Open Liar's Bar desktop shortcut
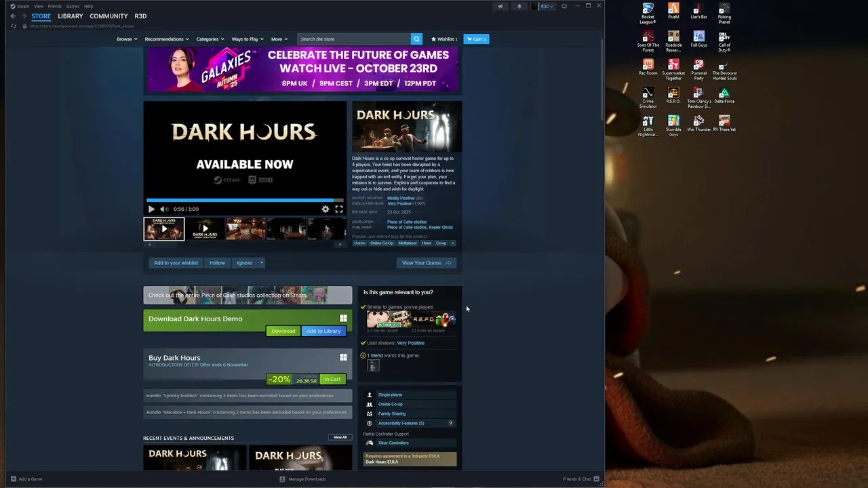 click(x=699, y=10)
